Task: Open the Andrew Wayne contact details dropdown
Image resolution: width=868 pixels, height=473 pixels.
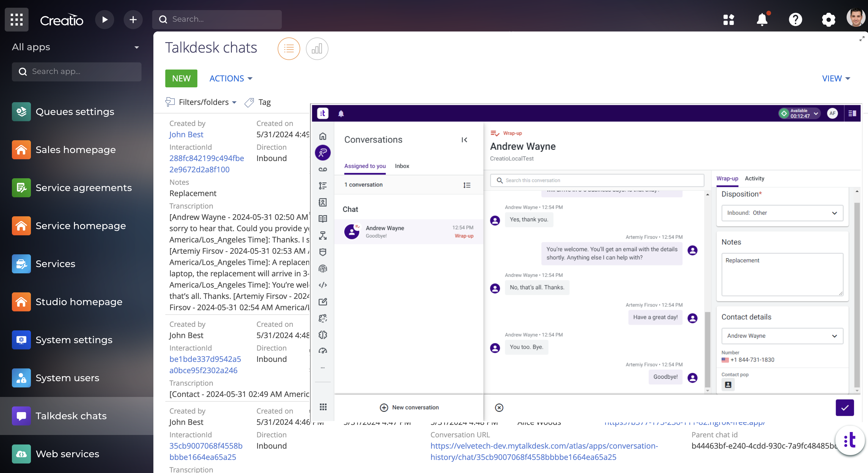Action: (x=782, y=336)
